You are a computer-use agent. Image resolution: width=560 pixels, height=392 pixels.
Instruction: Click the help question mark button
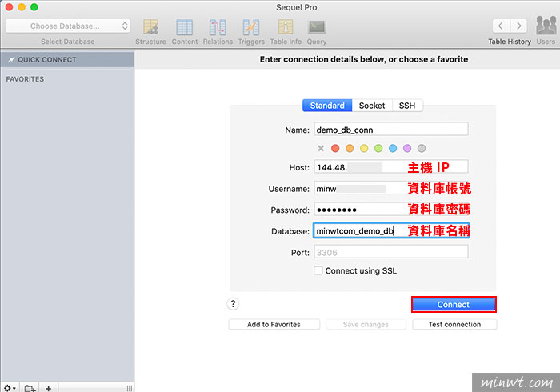click(x=233, y=304)
